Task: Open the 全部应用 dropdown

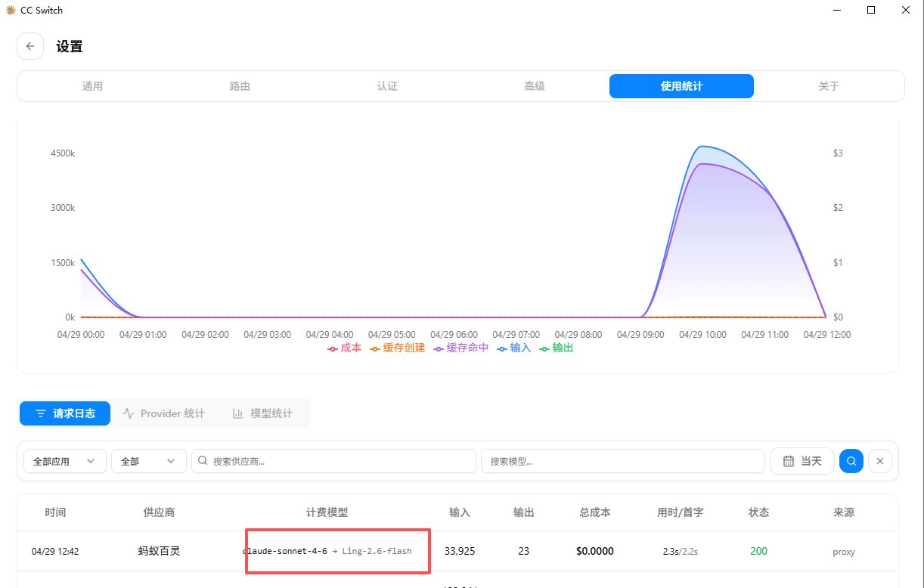Action: [65, 461]
